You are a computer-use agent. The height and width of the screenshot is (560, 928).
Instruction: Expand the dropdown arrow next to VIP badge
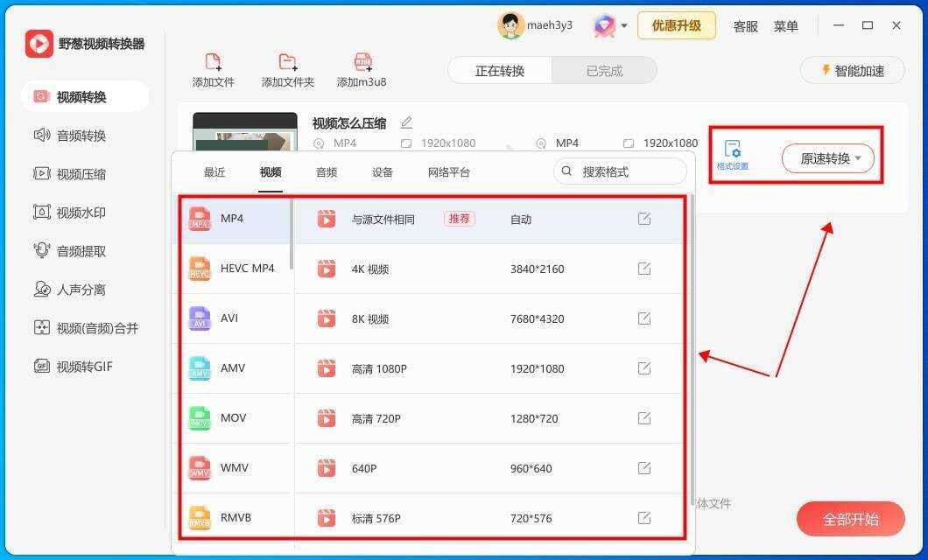tap(624, 26)
